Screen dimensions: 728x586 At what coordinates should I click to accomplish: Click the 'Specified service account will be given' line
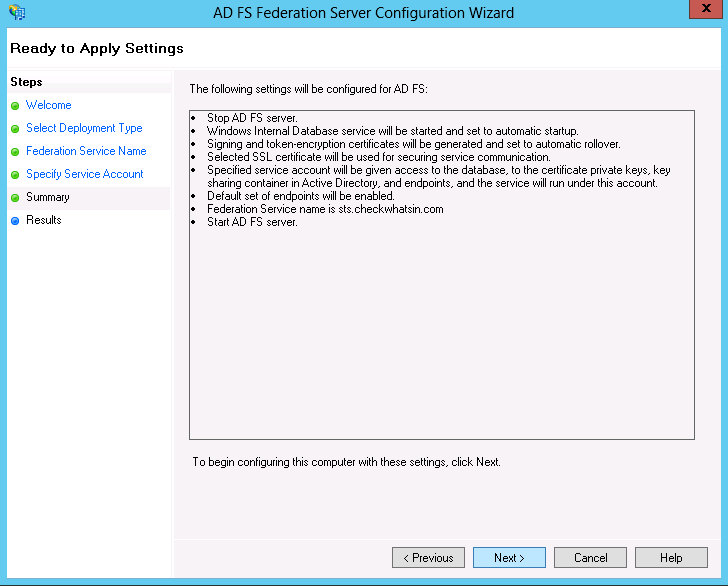click(439, 176)
